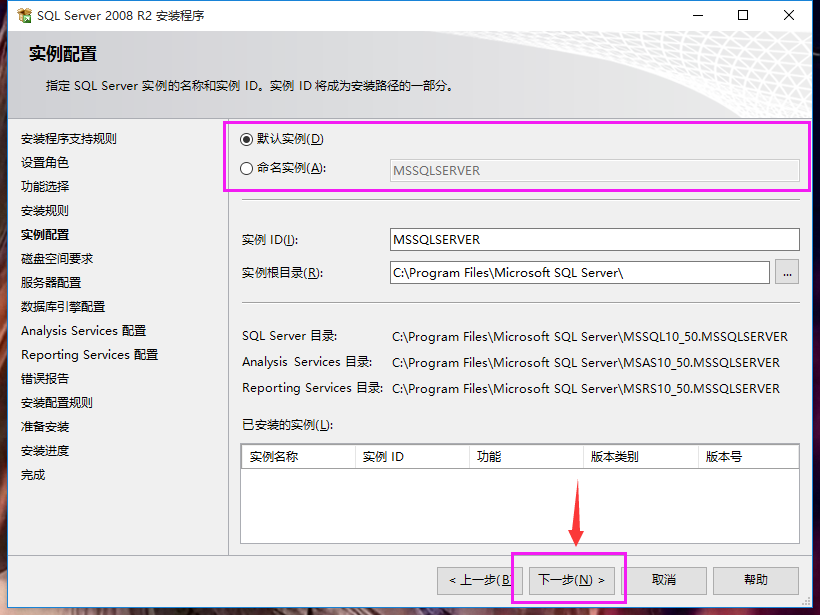Click the 版本类别 column header
Screen dimensions: 820x615
click(641, 457)
